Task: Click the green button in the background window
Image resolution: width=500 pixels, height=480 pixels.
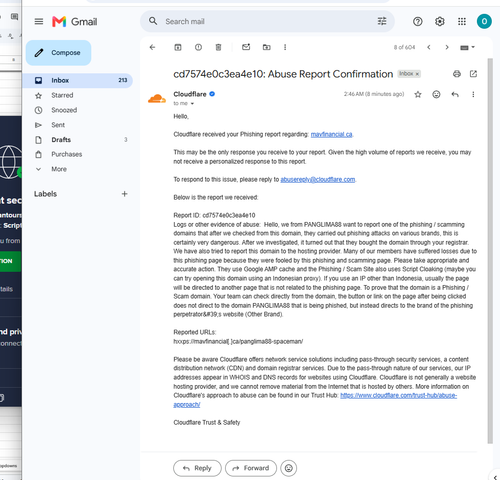Action: pos(10,261)
